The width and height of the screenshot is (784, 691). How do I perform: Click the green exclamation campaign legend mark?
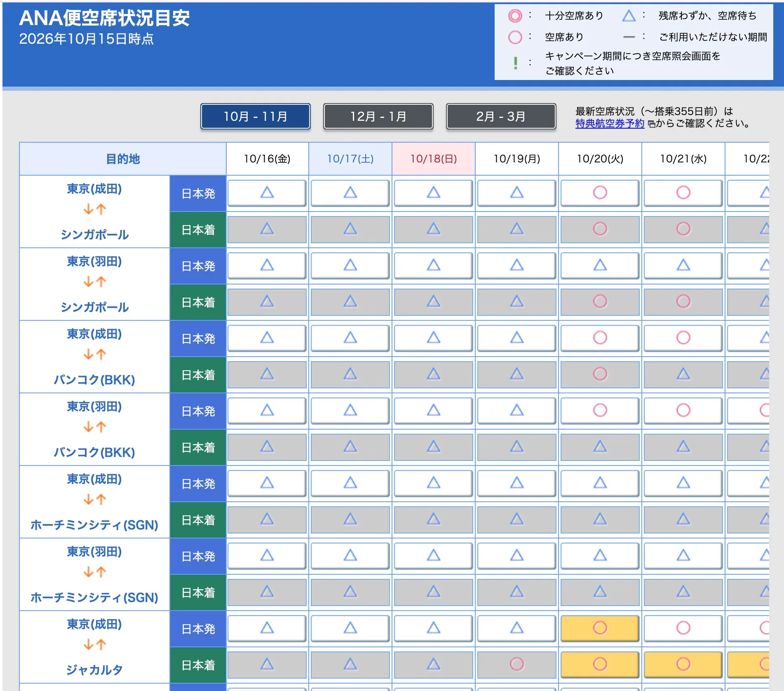pyautogui.click(x=515, y=63)
